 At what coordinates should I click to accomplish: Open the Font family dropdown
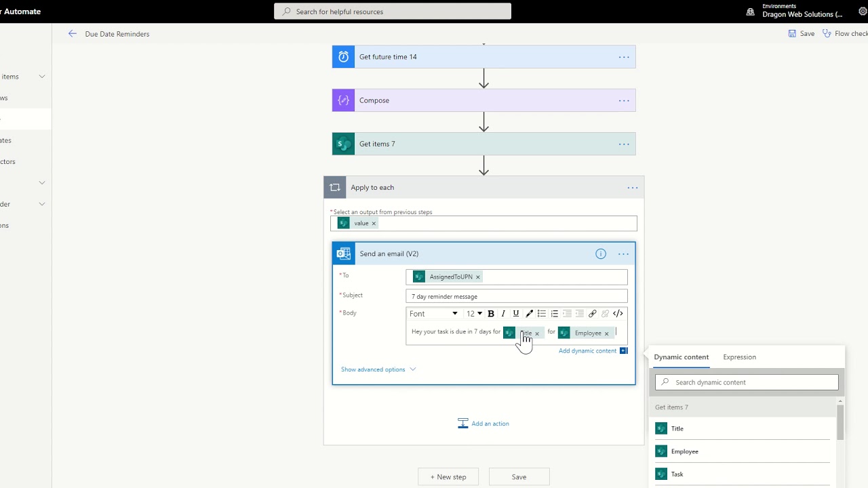coord(433,313)
